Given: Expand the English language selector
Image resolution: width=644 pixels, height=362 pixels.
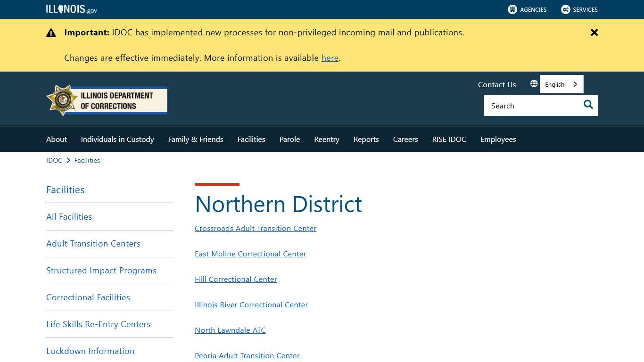Looking at the screenshot, I should [x=561, y=84].
